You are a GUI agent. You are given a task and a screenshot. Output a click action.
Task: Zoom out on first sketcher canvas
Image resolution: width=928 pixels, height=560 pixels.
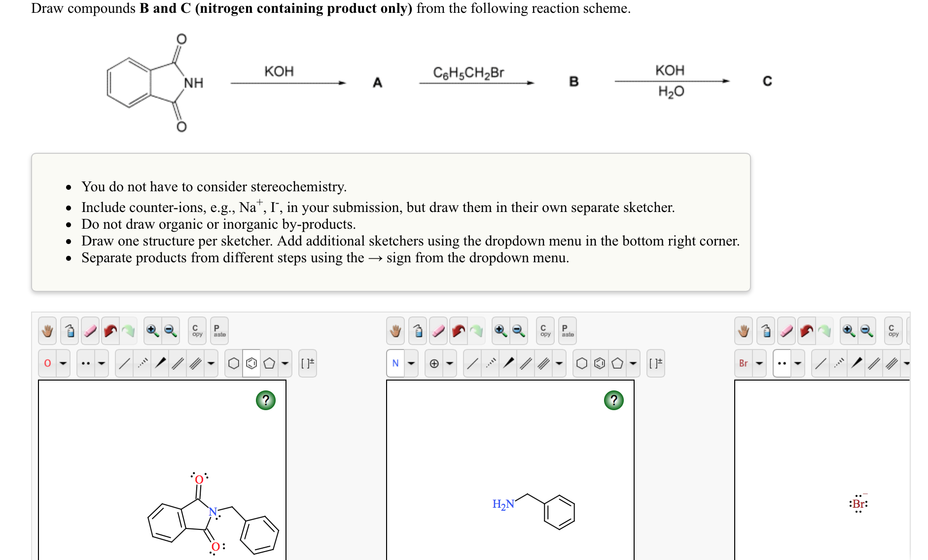coord(171,331)
